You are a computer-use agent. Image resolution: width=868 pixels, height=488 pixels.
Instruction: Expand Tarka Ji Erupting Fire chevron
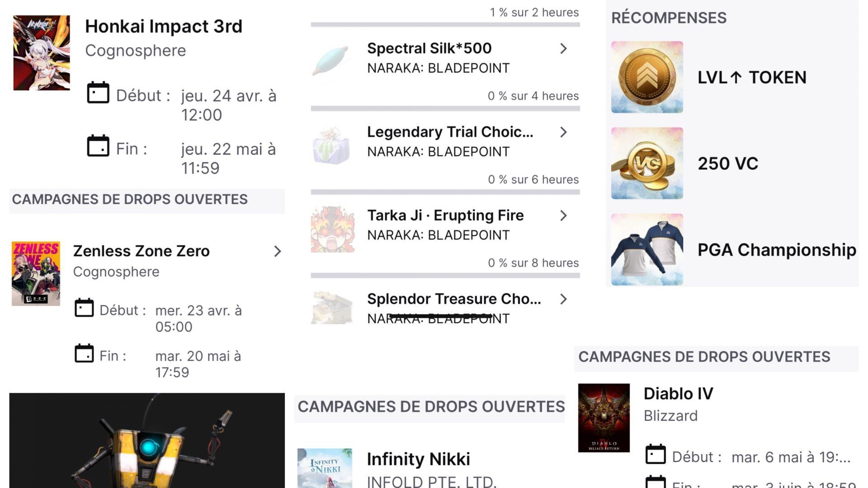pyautogui.click(x=563, y=216)
